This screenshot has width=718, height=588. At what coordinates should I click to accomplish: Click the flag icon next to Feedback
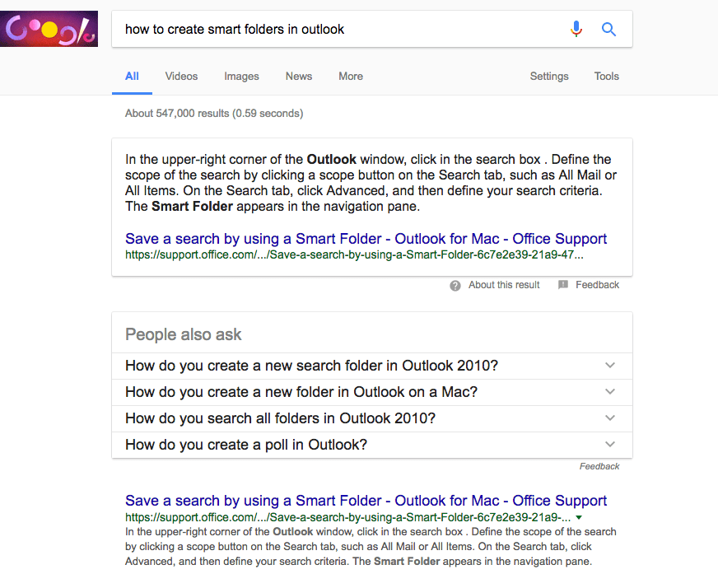click(563, 284)
